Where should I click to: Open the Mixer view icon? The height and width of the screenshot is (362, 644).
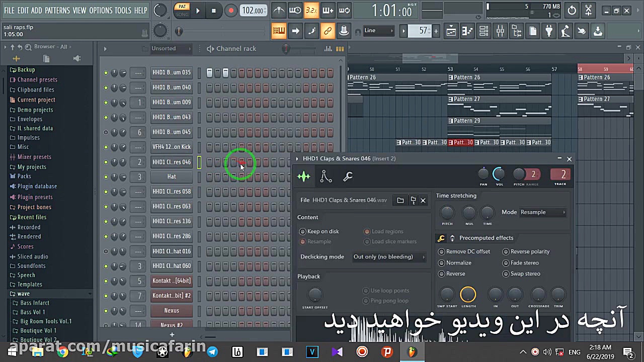500,31
